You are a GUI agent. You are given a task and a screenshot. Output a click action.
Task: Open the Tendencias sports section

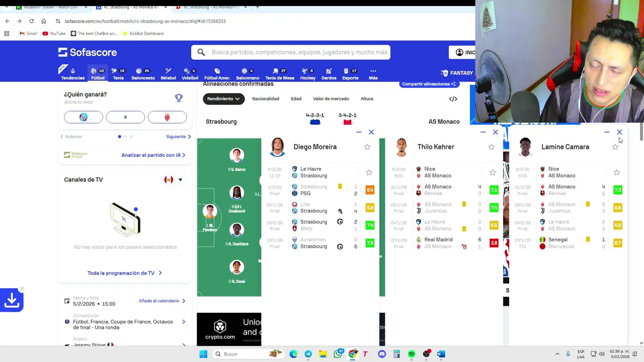(73, 74)
